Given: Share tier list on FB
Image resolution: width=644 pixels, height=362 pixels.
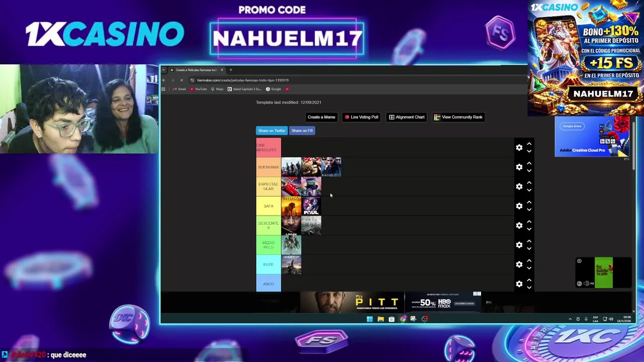Looking at the screenshot, I should coord(302,131).
